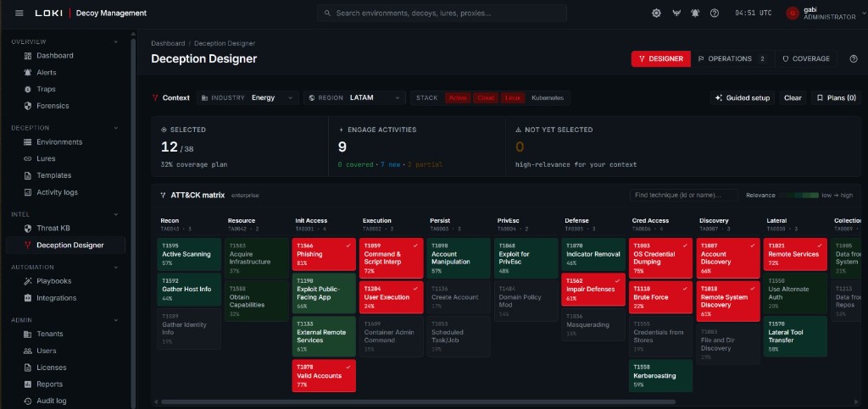Collapse the Automation sidebar section
Screen dimensions: 868x409
(x=115, y=268)
